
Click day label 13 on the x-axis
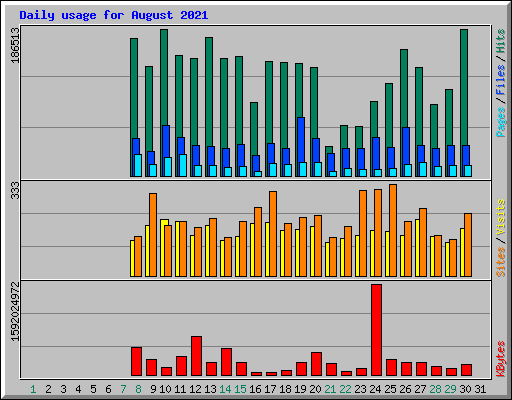click(210, 389)
